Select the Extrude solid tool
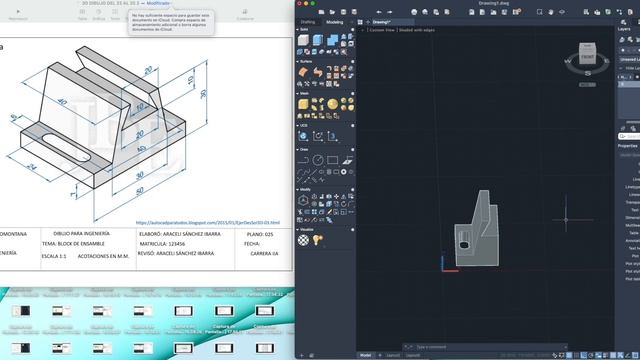 coord(318,40)
